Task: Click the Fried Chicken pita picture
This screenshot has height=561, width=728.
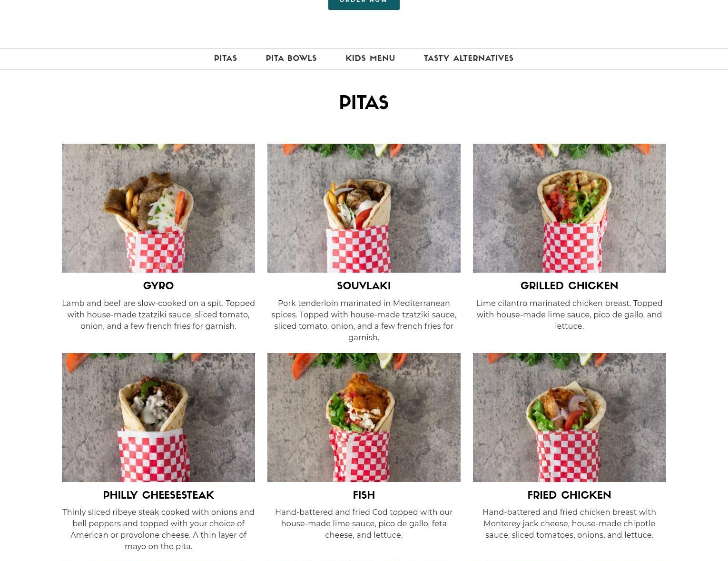Action: (570, 417)
